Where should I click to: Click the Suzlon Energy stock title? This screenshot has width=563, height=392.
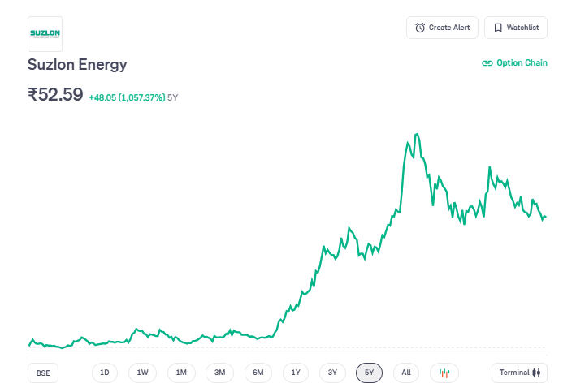pos(77,64)
